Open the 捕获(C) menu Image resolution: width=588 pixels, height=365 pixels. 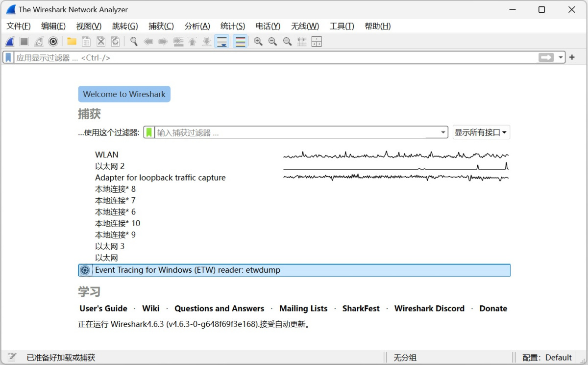point(161,26)
